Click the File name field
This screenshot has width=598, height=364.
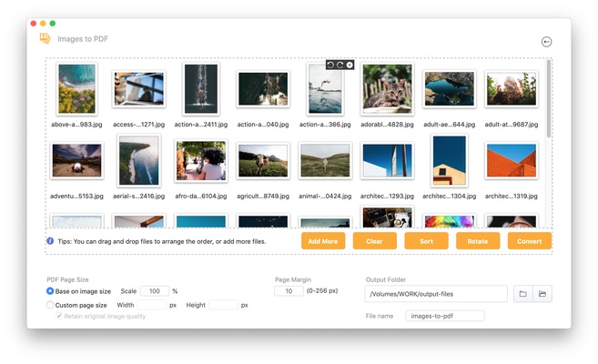pos(445,316)
